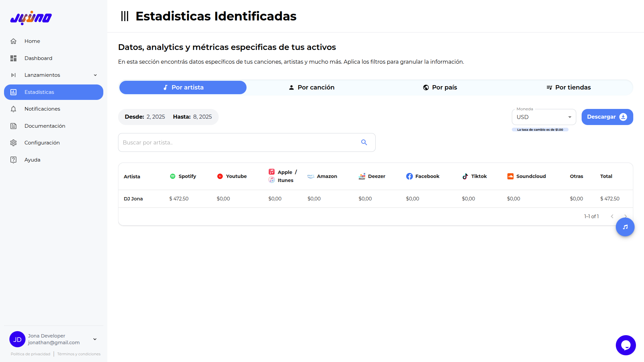Click the Artista column header
The width and height of the screenshot is (644, 362).
pos(132,177)
